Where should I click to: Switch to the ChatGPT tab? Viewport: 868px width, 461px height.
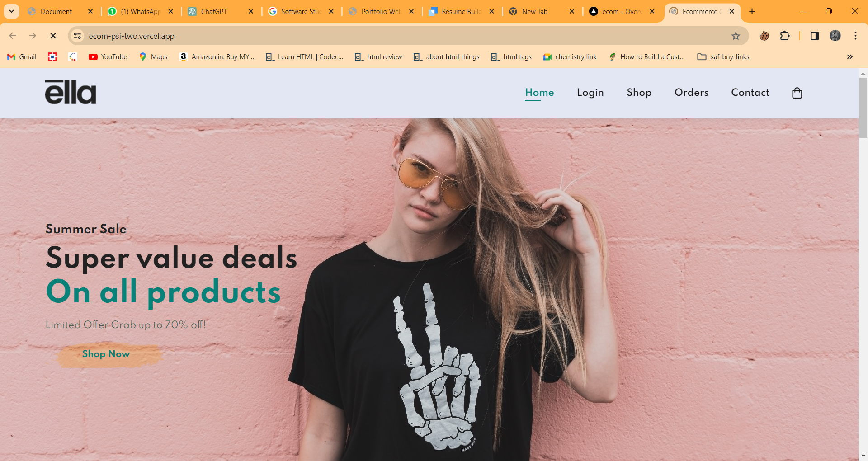point(214,12)
